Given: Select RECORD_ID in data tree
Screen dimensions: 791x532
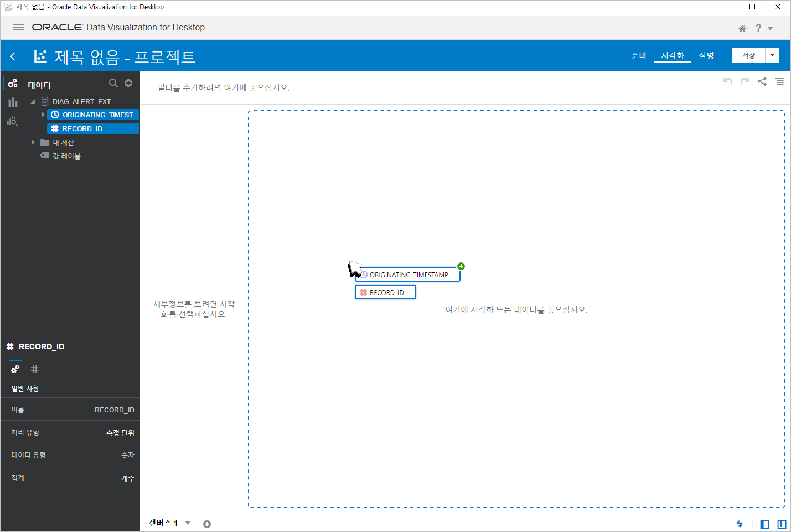Looking at the screenshot, I should [x=93, y=128].
